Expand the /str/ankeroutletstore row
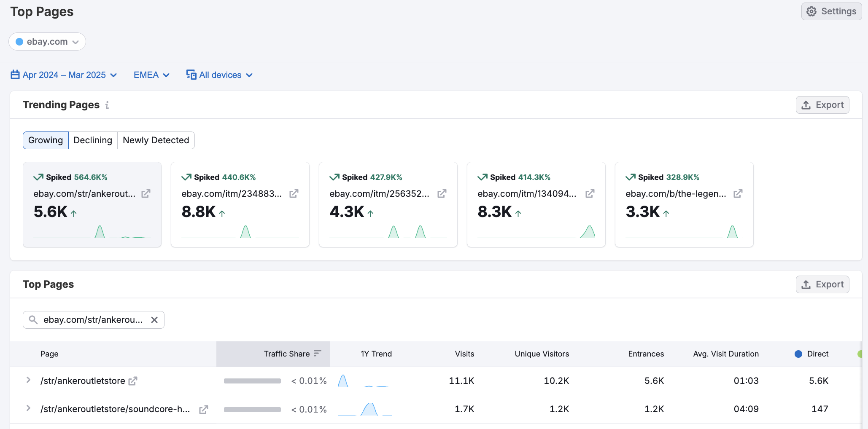The image size is (868, 429). pos(28,380)
